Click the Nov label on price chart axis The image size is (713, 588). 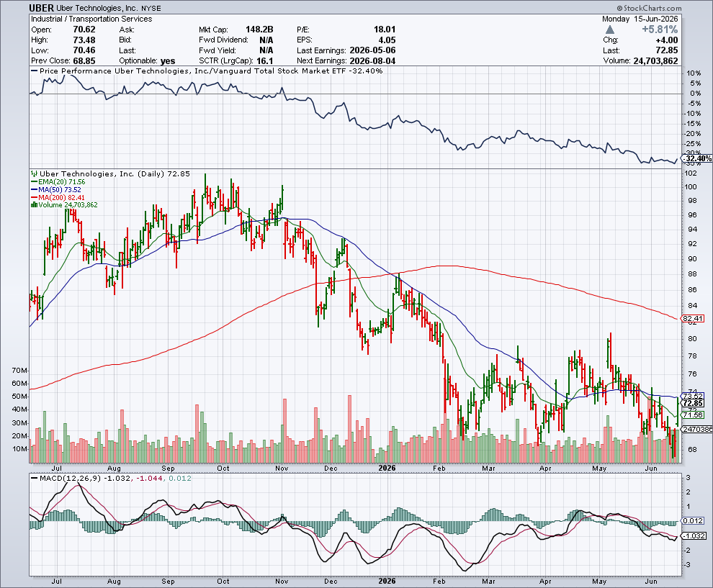click(x=282, y=468)
